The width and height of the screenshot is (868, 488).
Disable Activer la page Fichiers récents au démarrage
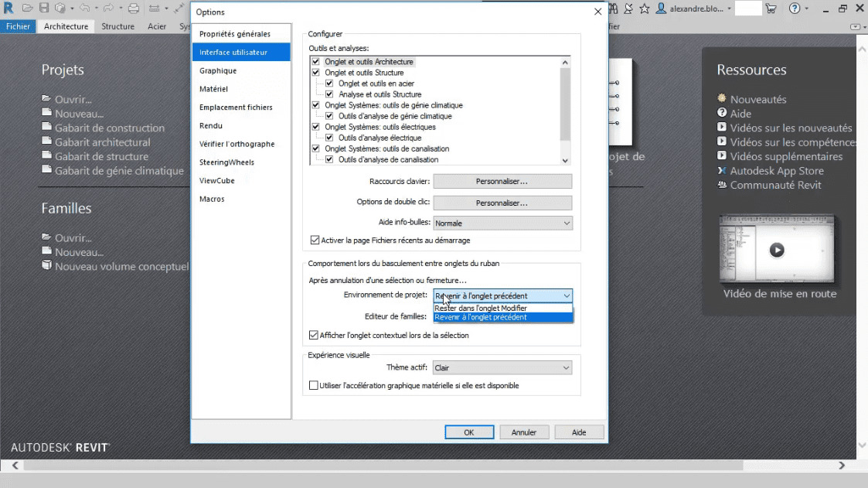point(315,241)
